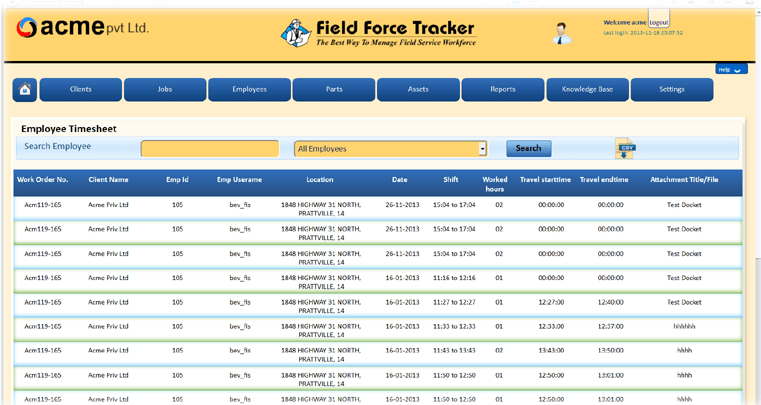Open the All Employees dropdown

coord(390,149)
